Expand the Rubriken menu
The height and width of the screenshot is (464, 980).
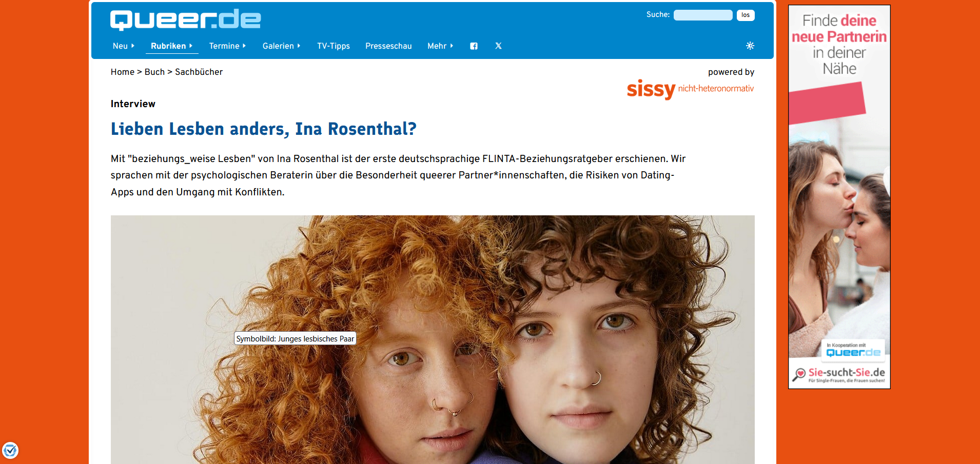click(x=172, y=46)
